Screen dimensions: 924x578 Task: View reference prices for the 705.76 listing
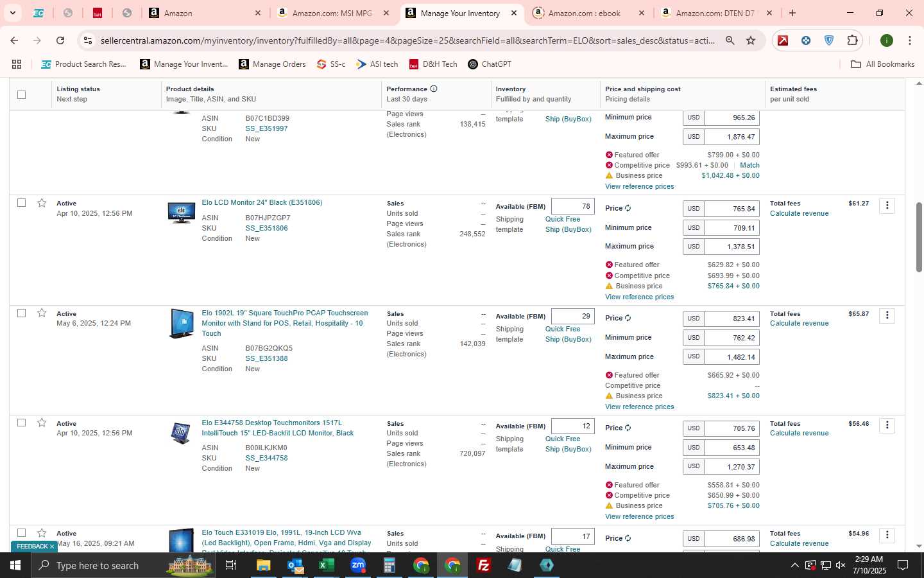[x=639, y=516]
